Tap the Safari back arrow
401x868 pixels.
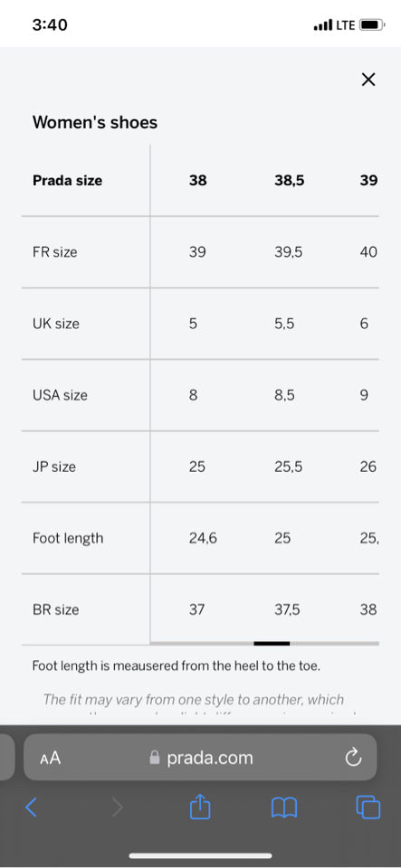[32, 807]
